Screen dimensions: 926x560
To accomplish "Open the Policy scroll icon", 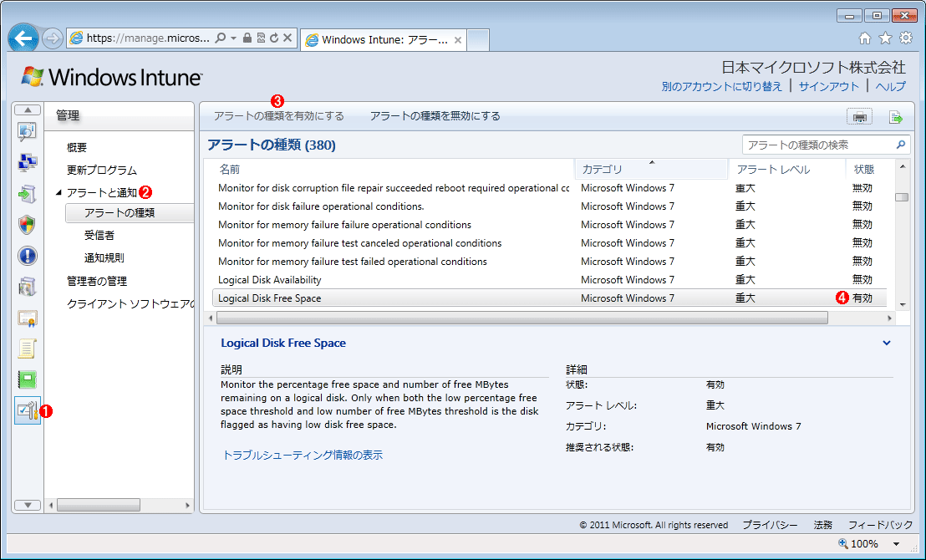I will 28,349.
